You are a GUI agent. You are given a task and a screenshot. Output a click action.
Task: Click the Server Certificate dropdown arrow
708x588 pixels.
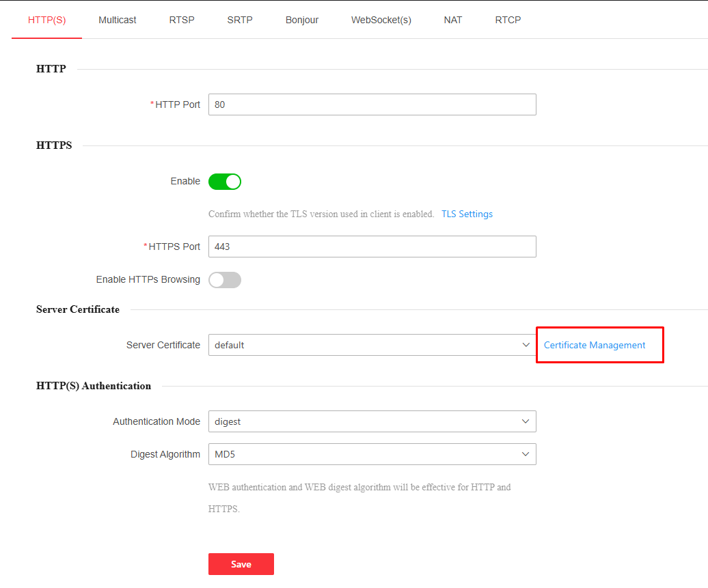click(526, 345)
